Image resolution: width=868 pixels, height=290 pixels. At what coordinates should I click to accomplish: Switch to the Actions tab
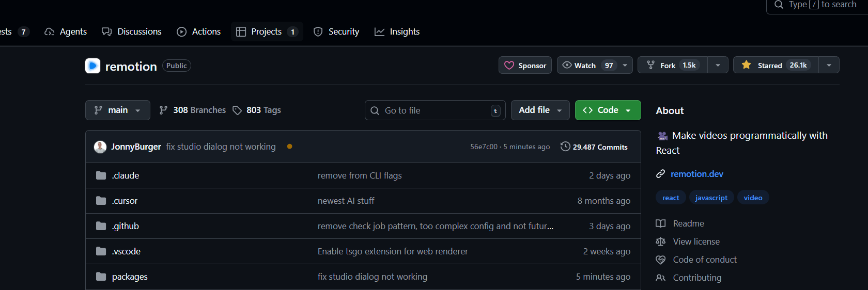(199, 31)
